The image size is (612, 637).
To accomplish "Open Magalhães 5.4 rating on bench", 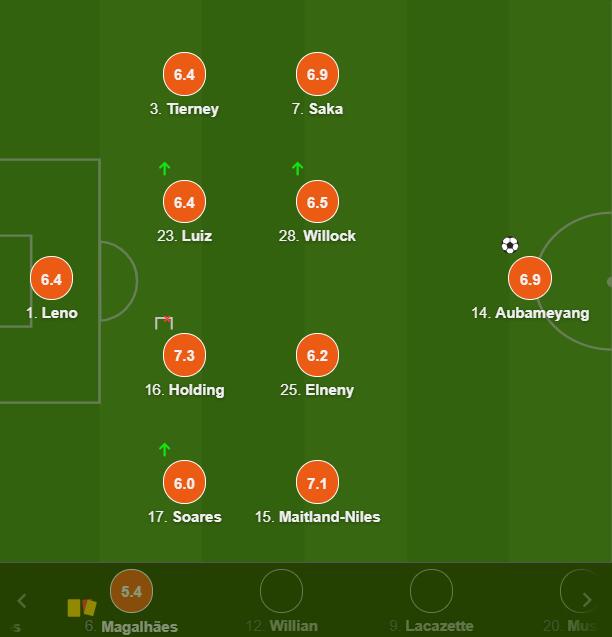I will (132, 591).
